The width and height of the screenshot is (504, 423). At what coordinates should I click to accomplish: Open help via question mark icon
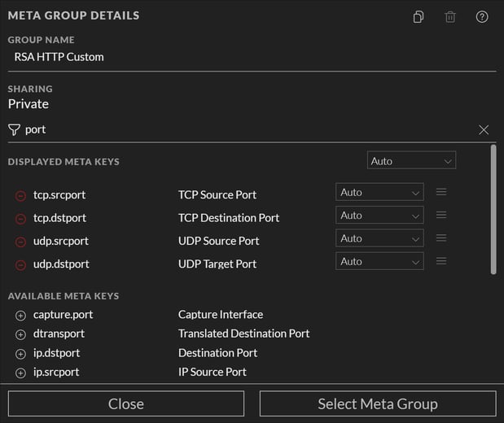tap(482, 16)
